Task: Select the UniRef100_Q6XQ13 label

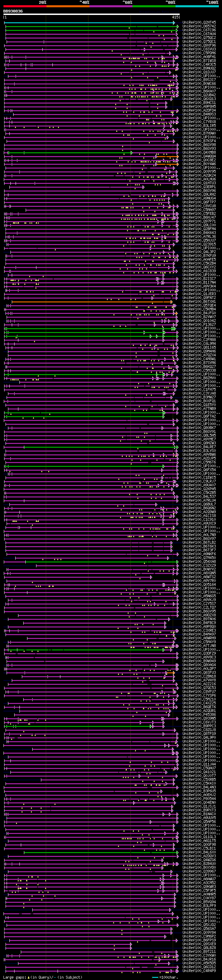Action: coord(199,99)
